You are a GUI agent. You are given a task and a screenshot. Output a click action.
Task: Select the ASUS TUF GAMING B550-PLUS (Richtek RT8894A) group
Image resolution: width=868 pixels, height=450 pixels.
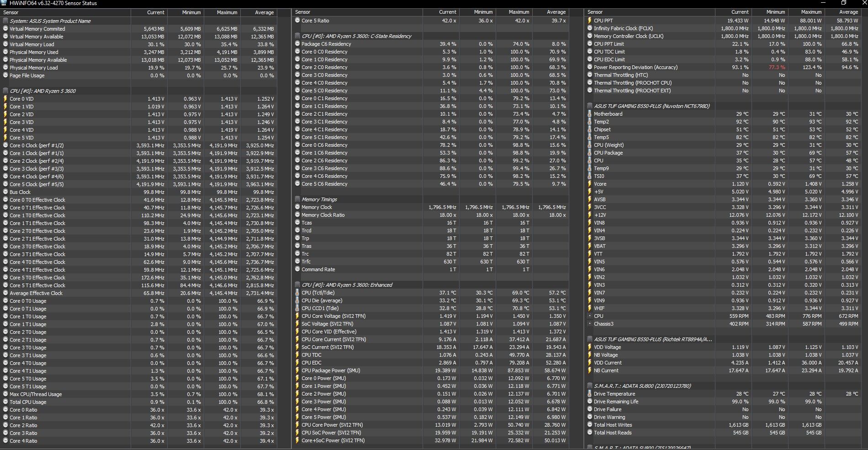click(x=653, y=339)
